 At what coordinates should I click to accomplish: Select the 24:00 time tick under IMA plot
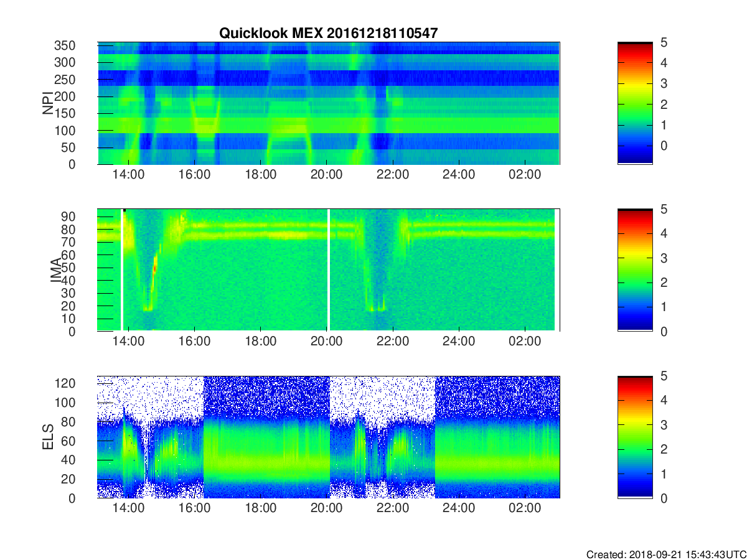pyautogui.click(x=459, y=342)
